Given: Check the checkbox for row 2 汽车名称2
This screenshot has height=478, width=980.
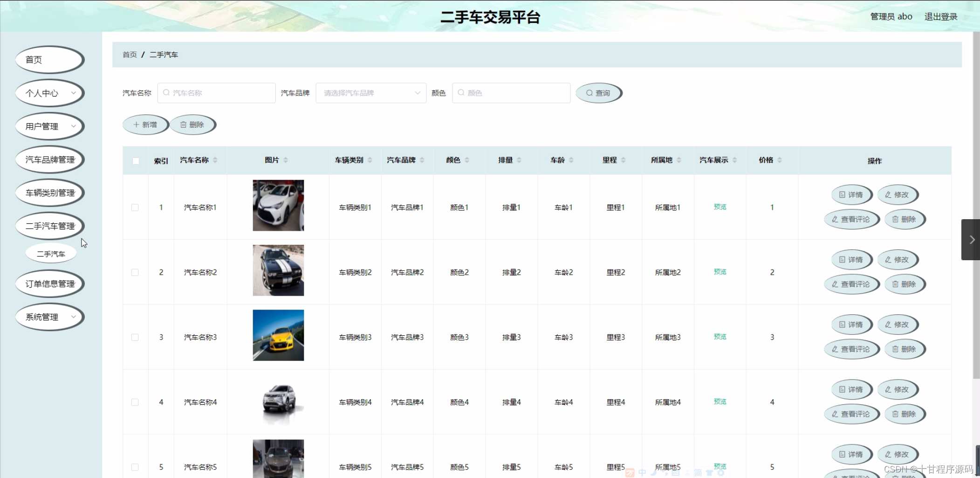Looking at the screenshot, I should (136, 272).
